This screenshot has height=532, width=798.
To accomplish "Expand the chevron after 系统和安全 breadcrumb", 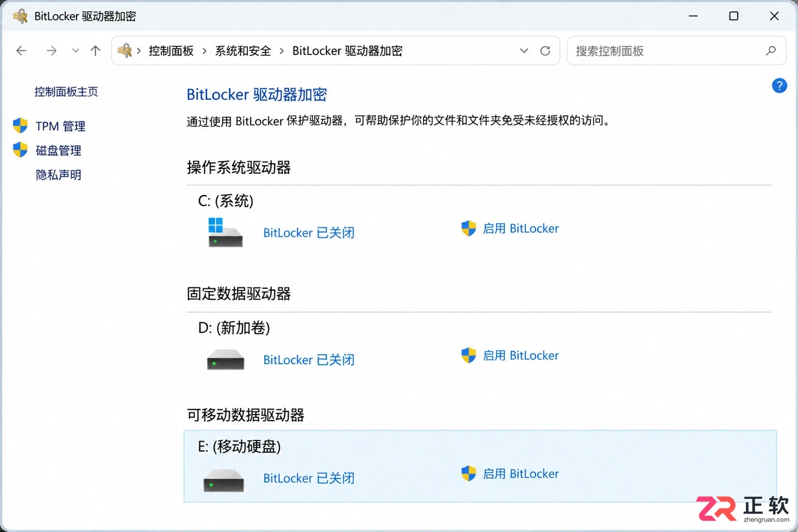I will (x=282, y=51).
